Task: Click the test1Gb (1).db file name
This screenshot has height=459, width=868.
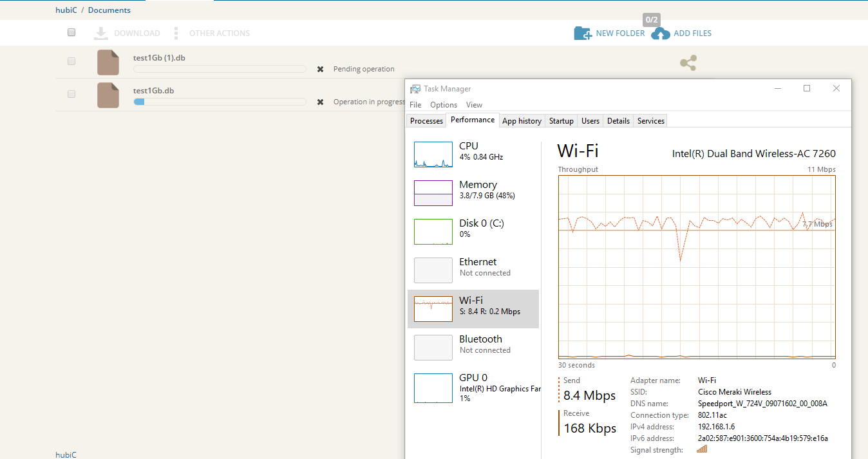Action: coord(159,58)
